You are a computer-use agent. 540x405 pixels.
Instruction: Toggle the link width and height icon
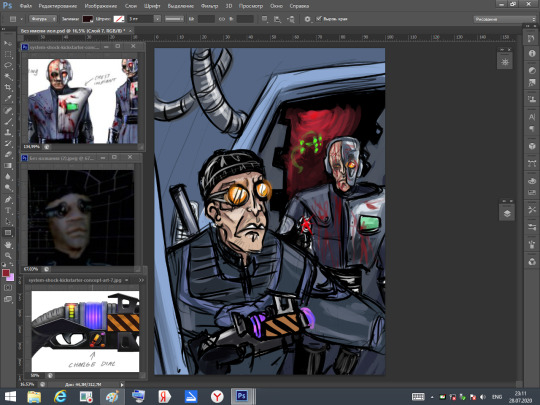[x=222, y=19]
